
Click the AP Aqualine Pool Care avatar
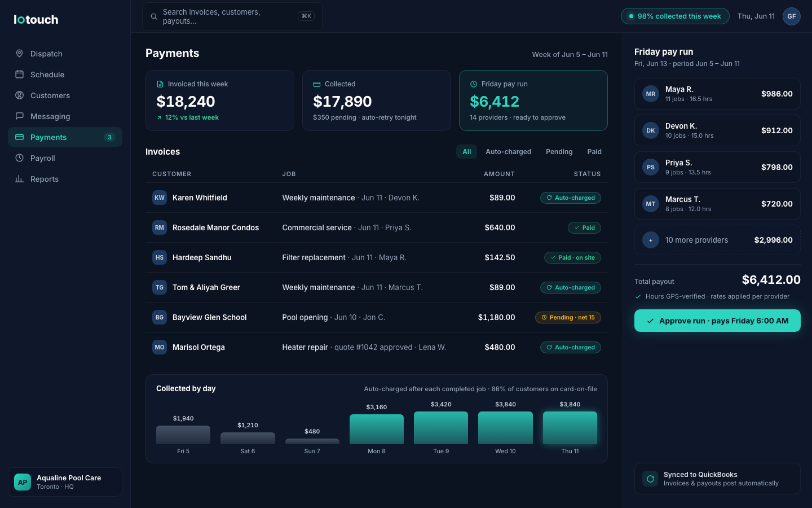click(23, 482)
